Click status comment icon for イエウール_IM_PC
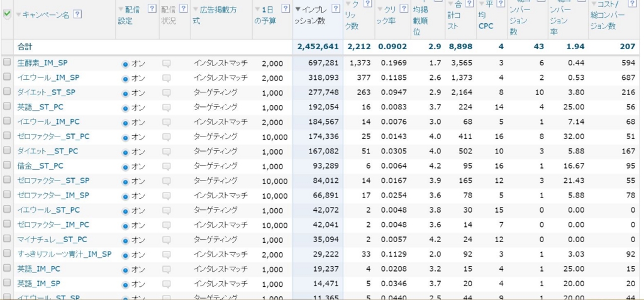 (166, 123)
